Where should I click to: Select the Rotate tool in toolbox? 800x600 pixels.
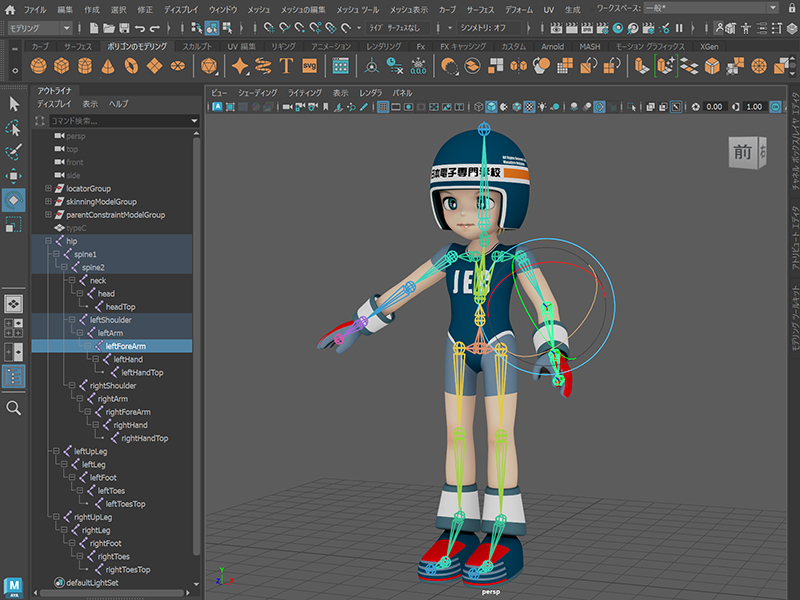point(14,200)
